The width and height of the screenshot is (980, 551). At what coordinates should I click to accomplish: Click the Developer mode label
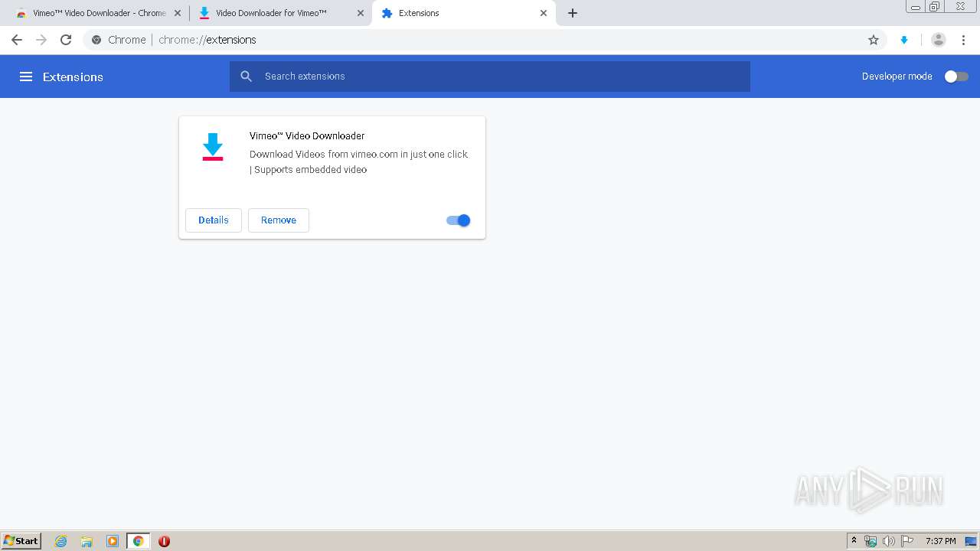point(897,77)
